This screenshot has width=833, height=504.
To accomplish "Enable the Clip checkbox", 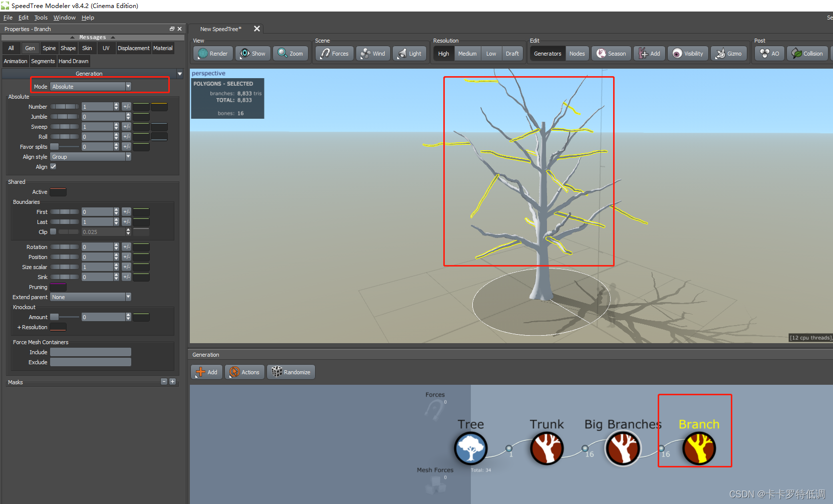I will coord(53,231).
